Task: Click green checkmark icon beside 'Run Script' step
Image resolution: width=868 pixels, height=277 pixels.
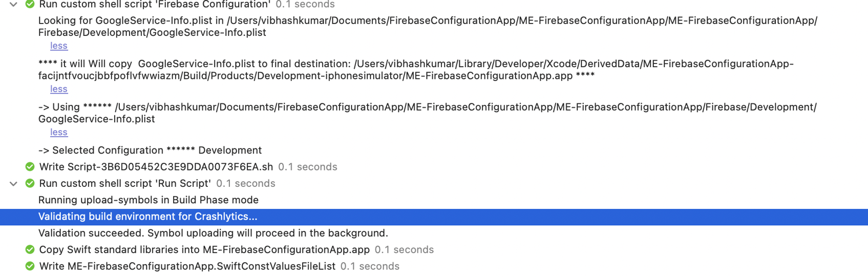Action: tap(30, 183)
